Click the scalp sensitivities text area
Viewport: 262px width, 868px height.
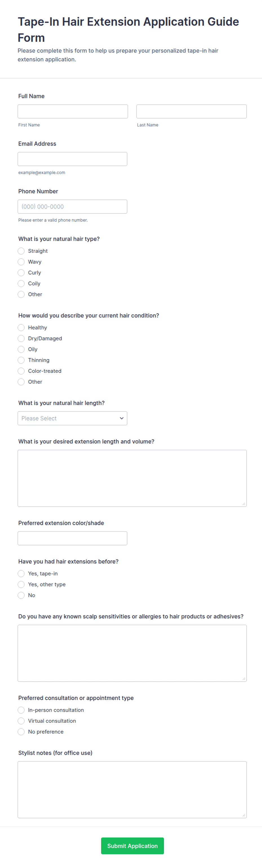tap(132, 653)
